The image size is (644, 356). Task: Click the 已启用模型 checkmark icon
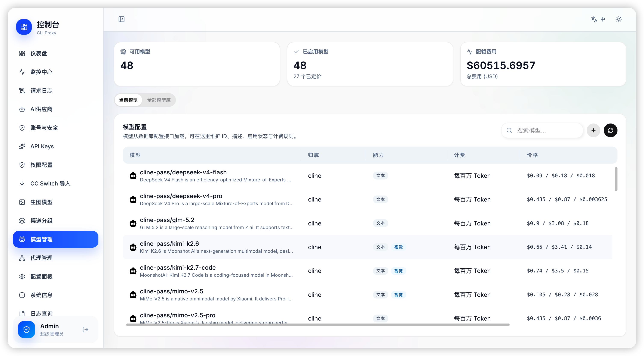(x=296, y=52)
